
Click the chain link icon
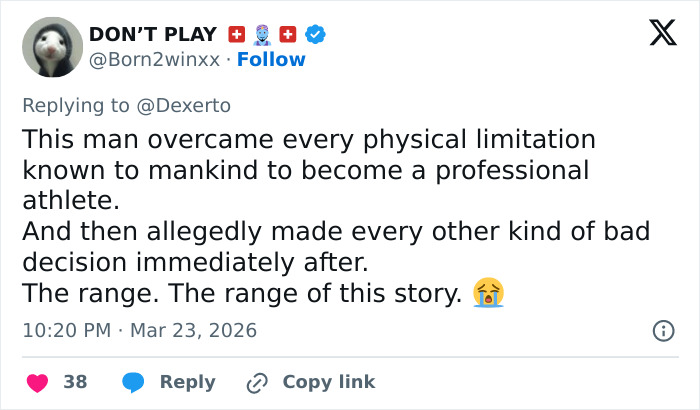coord(257,382)
